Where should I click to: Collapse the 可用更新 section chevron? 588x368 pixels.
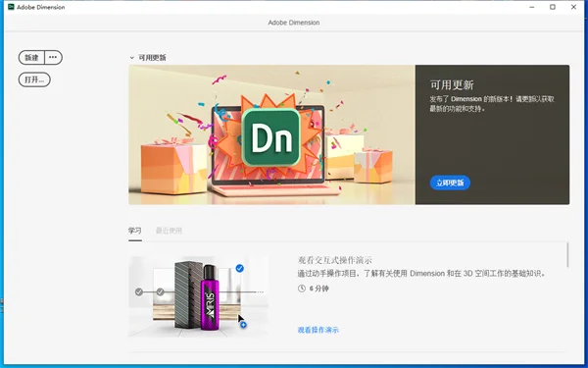(131, 58)
